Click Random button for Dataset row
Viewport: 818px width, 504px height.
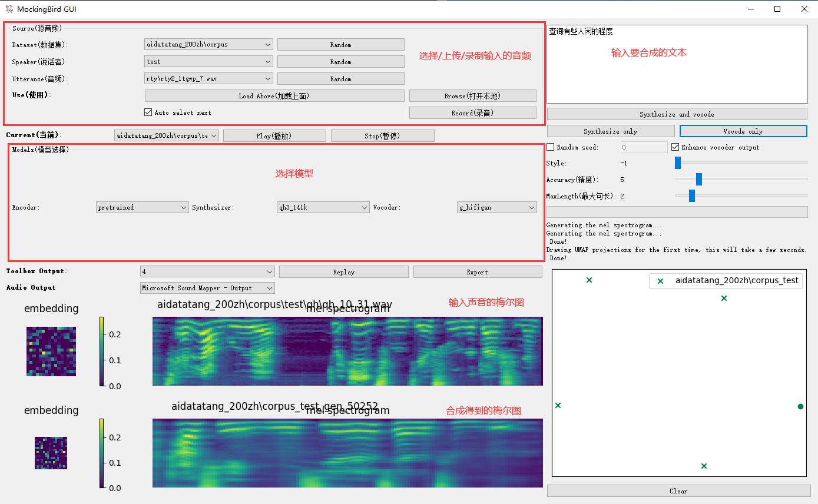coord(341,45)
